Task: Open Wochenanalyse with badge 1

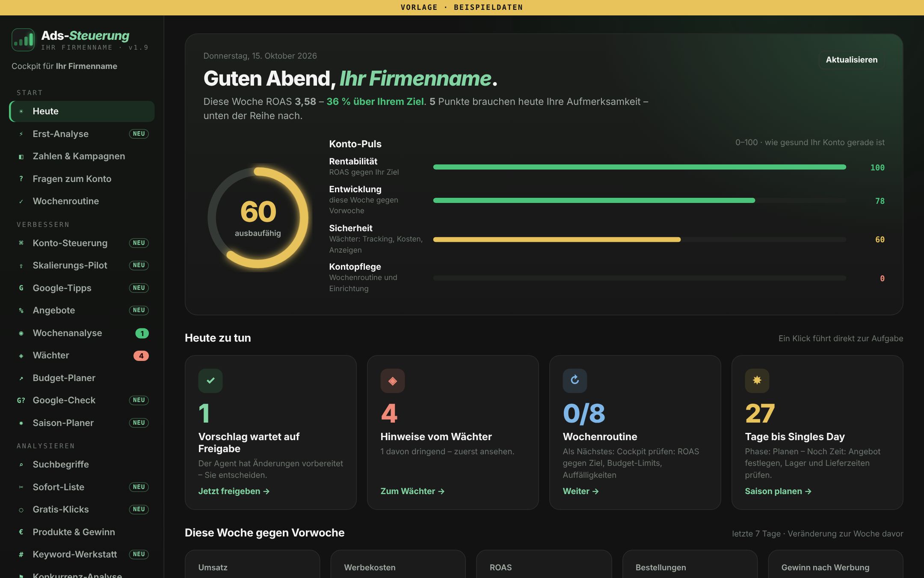Action: 82,333
